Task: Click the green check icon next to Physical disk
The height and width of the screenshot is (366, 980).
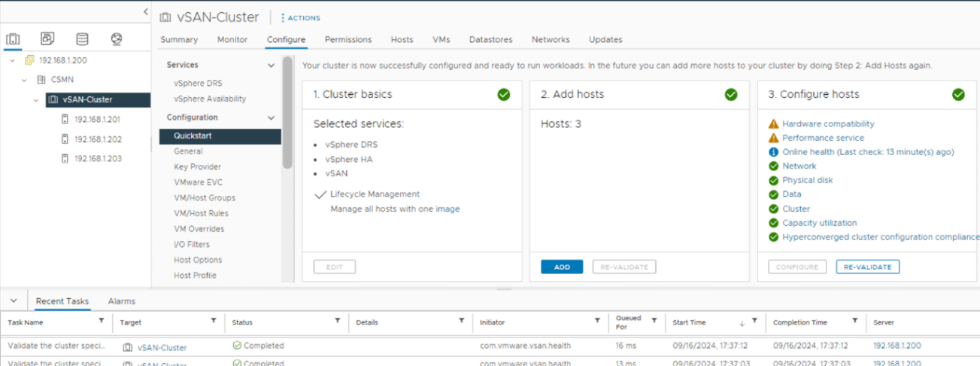Action: [x=773, y=180]
